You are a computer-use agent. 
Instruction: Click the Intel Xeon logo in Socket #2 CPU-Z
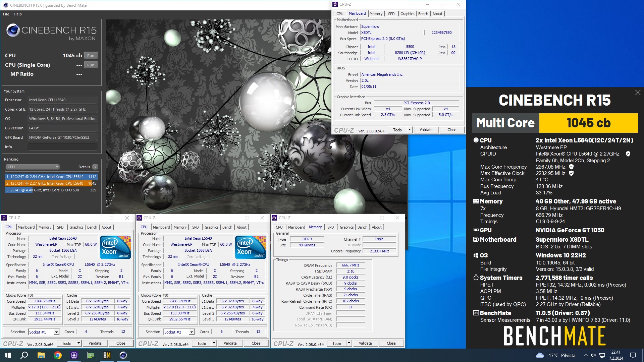251,247
